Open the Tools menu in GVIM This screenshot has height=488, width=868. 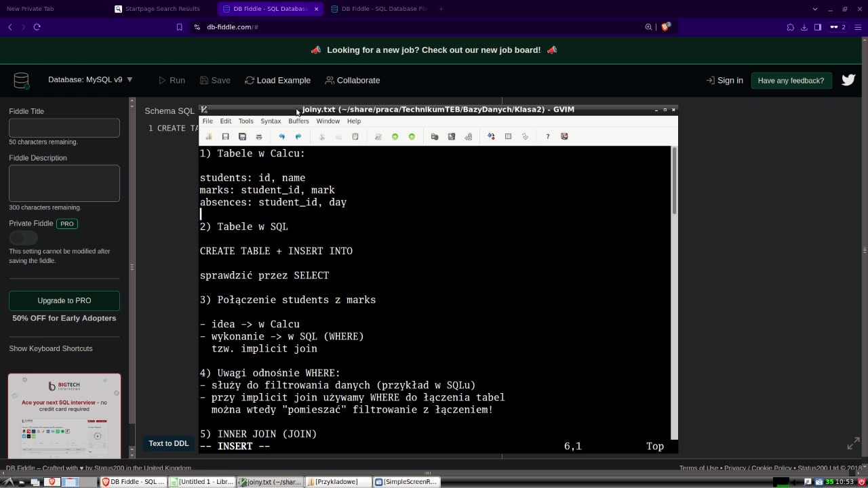[x=245, y=121]
